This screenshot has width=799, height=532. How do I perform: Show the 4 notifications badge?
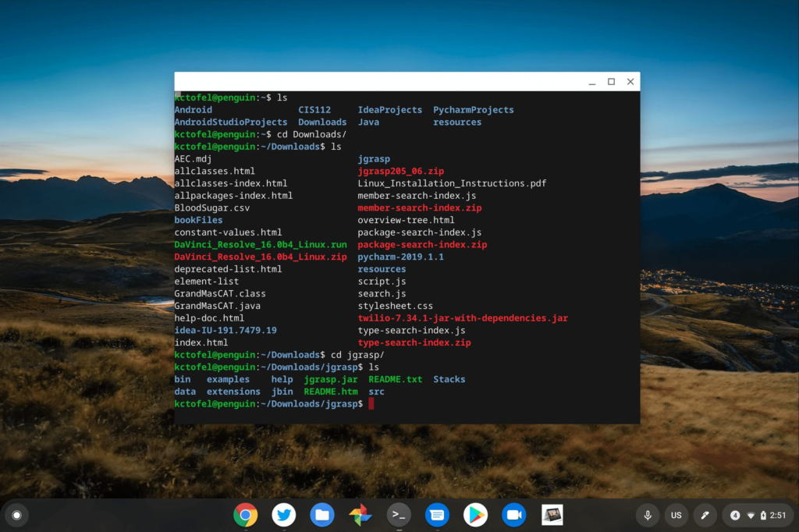pos(735,515)
